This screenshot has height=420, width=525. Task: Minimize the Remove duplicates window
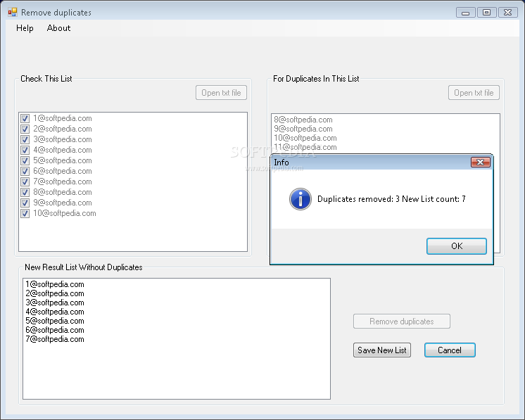click(x=465, y=13)
